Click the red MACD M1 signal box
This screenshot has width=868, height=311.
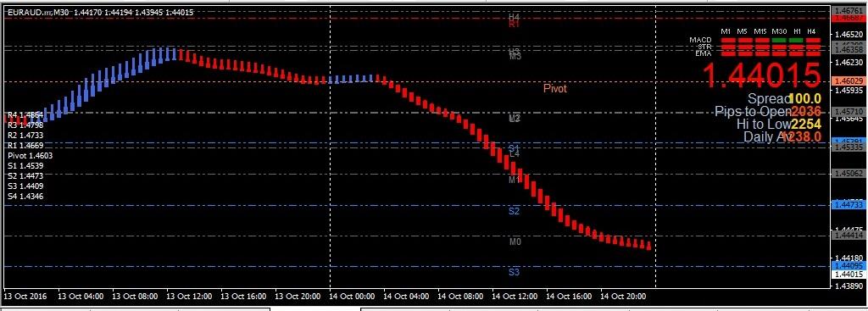point(728,41)
